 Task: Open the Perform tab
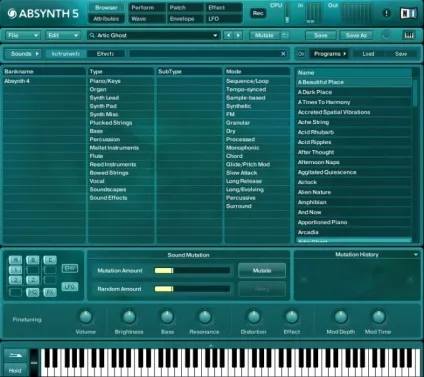[x=146, y=7]
